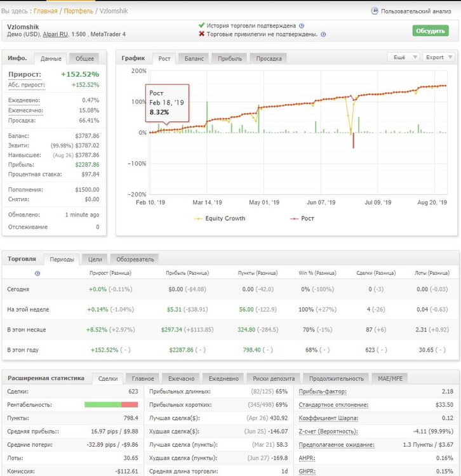Click the tall green bar near Mar 14

coord(207,117)
